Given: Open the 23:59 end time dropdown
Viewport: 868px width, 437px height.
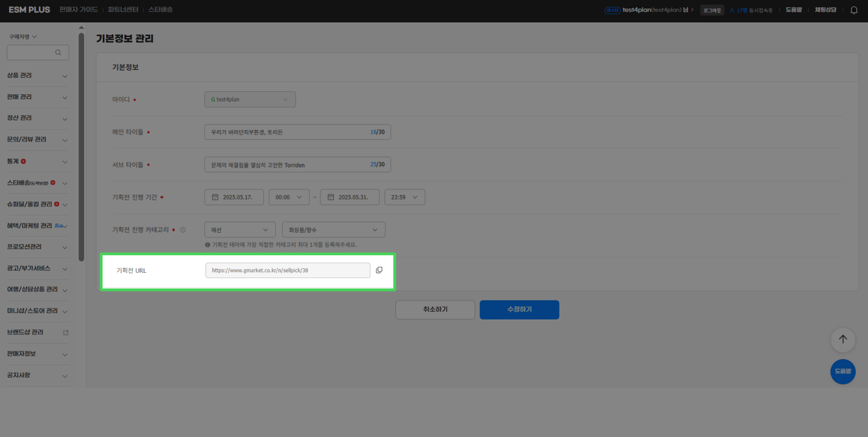Looking at the screenshot, I should 405,197.
